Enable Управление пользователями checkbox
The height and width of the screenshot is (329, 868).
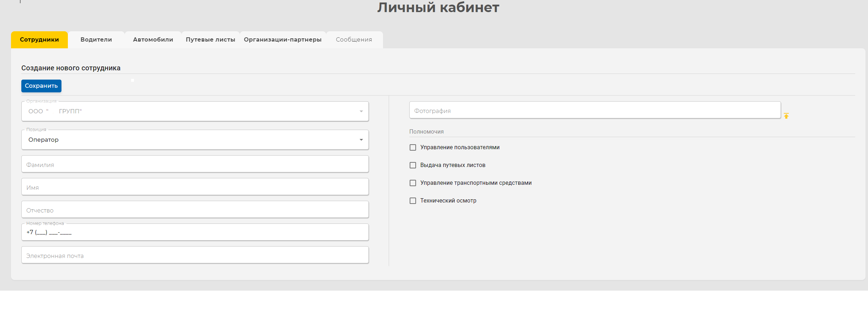413,147
